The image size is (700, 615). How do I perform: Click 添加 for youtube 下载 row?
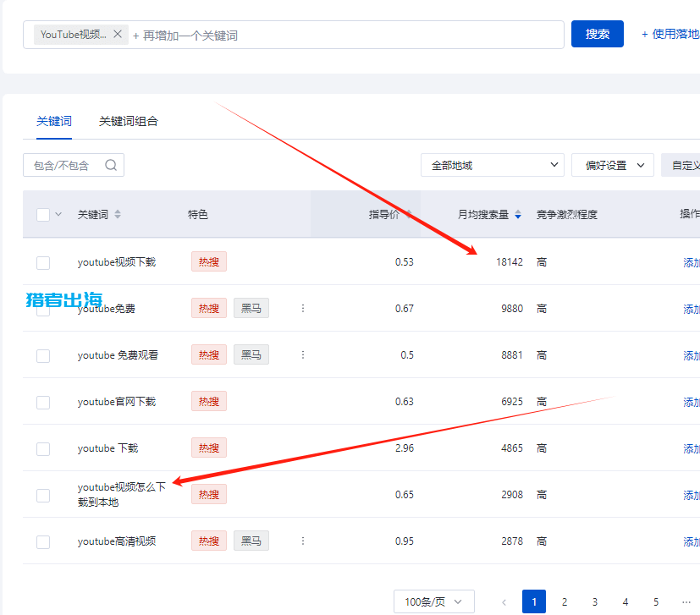(691, 448)
